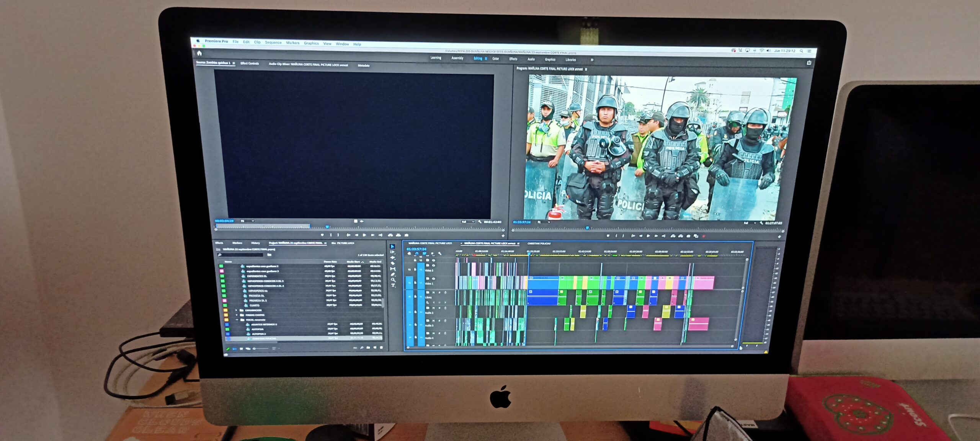Expand the EXHUMACION bin folder
Viewport: 980px width, 441px height.
[x=236, y=310]
